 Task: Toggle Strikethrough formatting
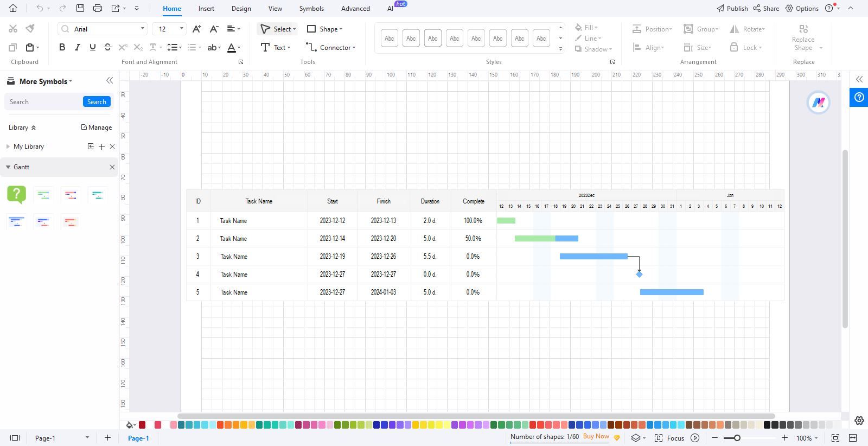(107, 47)
